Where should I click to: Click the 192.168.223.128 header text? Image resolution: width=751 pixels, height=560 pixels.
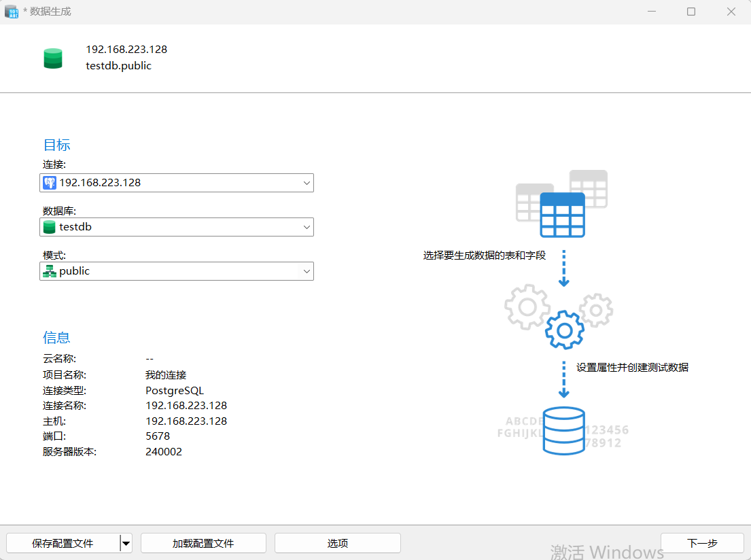click(126, 50)
